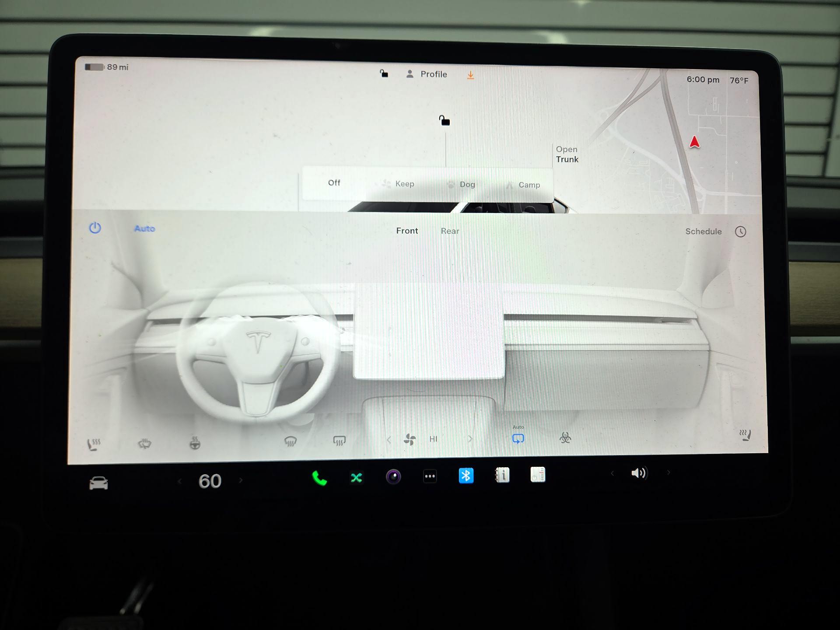Open the Phone app
The width and height of the screenshot is (840, 630).
(x=319, y=478)
